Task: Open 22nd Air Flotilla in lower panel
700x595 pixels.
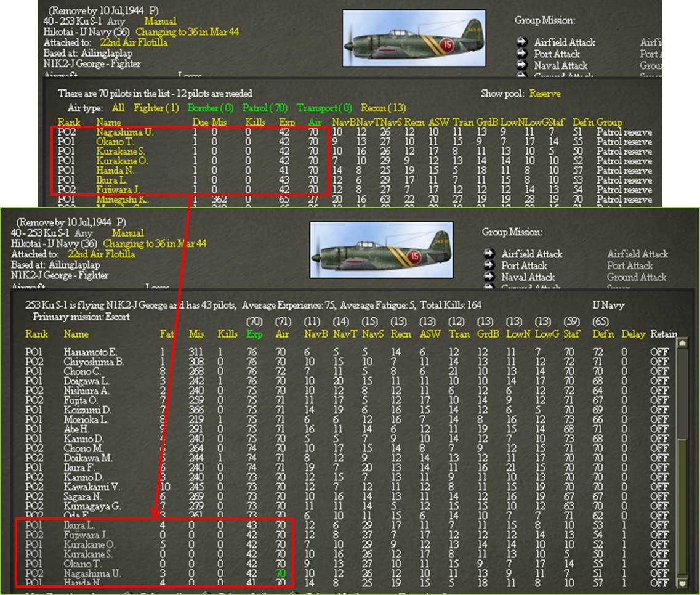Action: [101, 254]
